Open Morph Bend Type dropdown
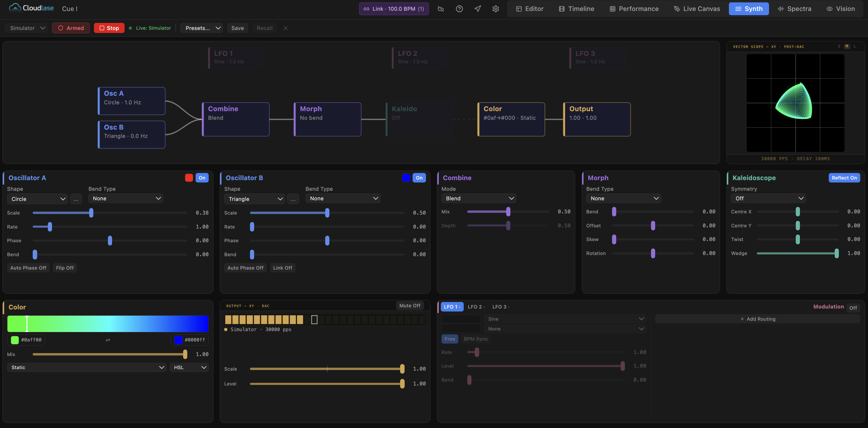The image size is (868, 428). coord(623,199)
